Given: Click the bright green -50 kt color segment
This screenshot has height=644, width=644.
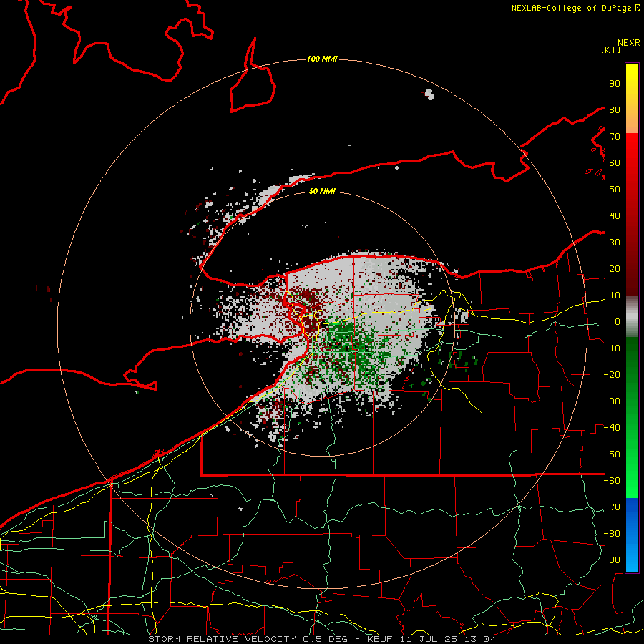Looking at the screenshot, I should 632,454.
